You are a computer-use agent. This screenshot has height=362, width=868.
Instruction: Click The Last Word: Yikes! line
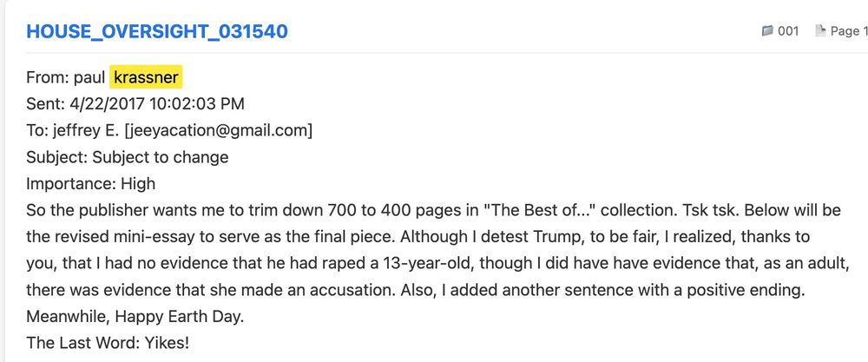[x=108, y=343]
